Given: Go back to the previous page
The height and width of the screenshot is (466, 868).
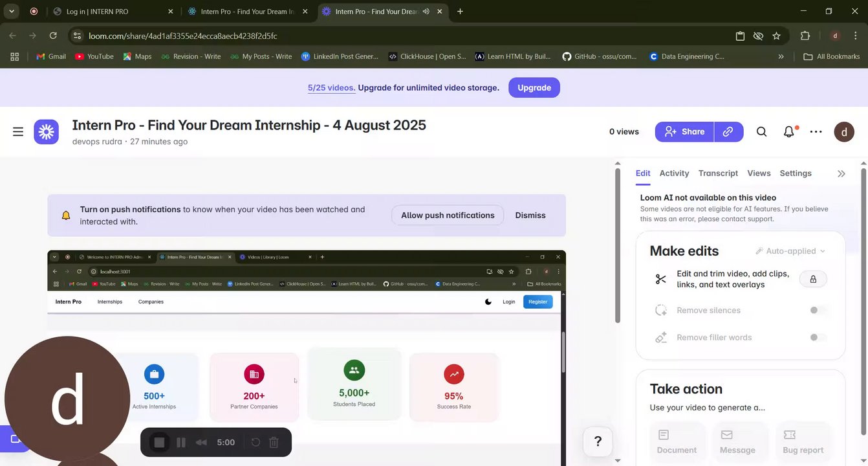Looking at the screenshot, I should [x=12, y=36].
